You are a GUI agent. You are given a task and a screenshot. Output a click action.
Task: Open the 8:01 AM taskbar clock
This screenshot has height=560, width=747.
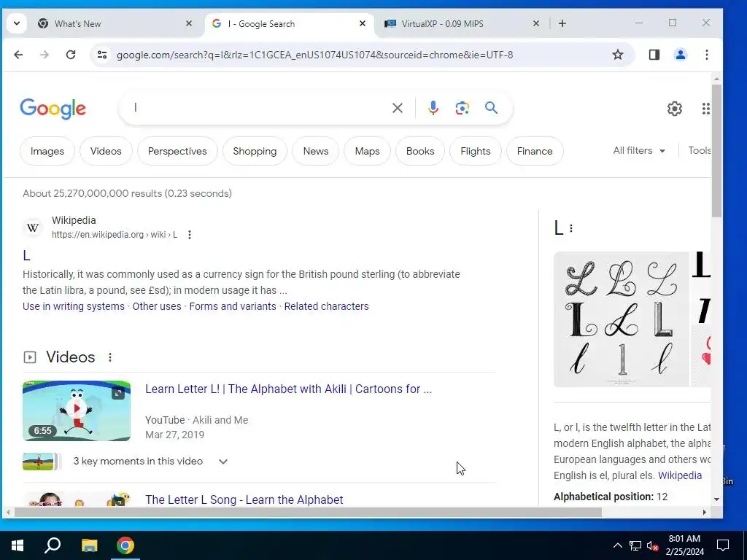(x=684, y=545)
